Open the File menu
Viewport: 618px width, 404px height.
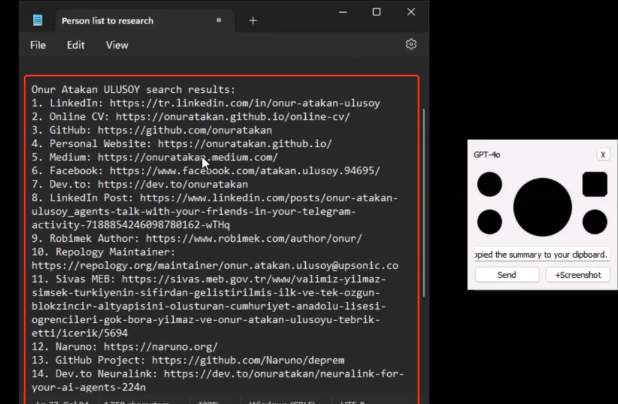click(38, 45)
